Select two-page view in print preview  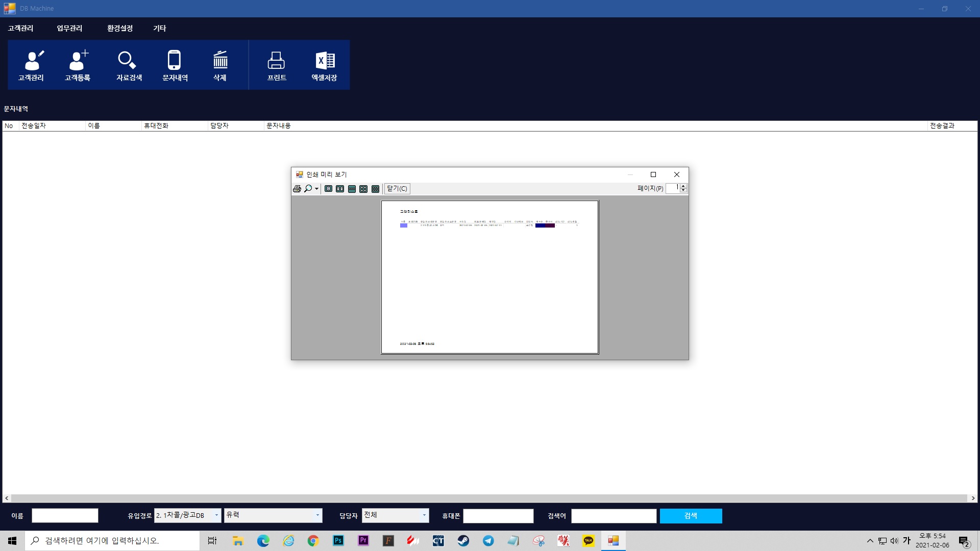pos(340,189)
